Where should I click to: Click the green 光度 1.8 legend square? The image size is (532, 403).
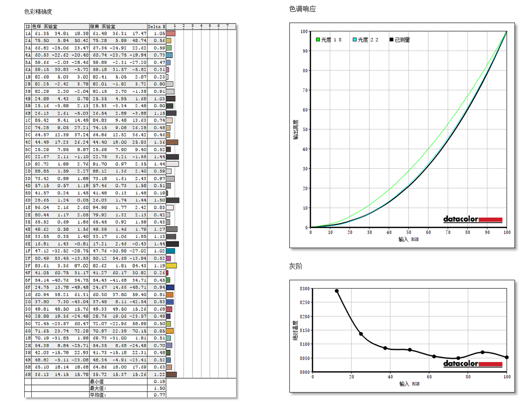pyautogui.click(x=318, y=40)
